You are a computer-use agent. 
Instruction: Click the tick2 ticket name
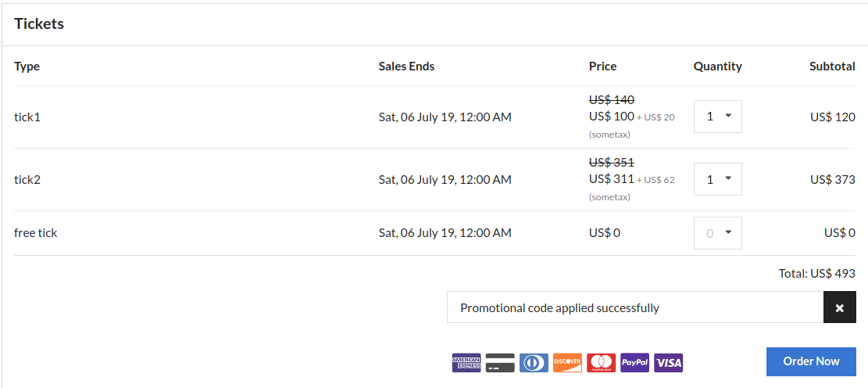[x=27, y=180]
